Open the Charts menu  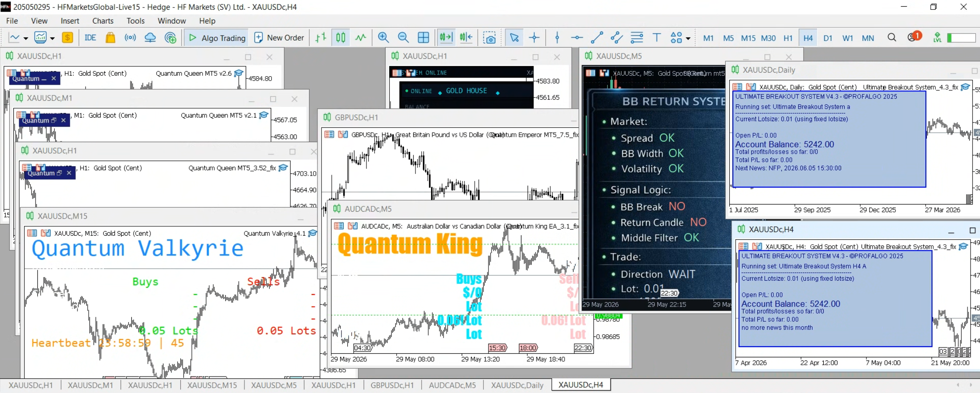click(x=103, y=21)
